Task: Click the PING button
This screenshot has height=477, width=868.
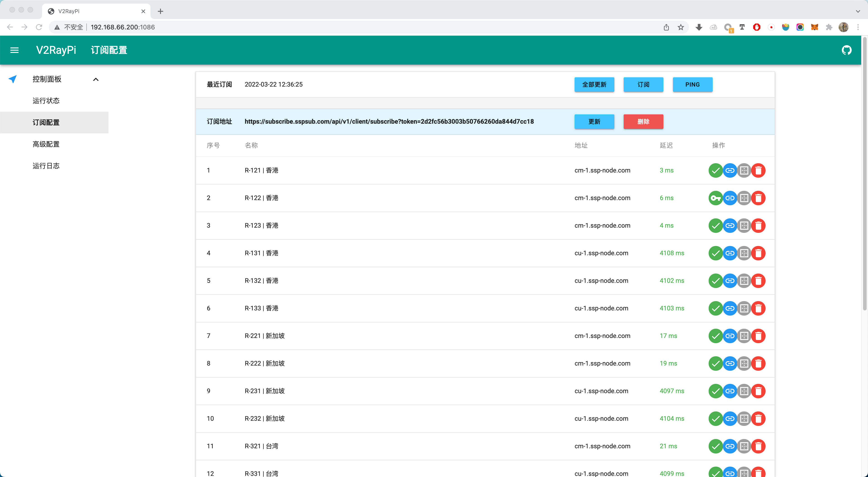Action: [x=692, y=85]
